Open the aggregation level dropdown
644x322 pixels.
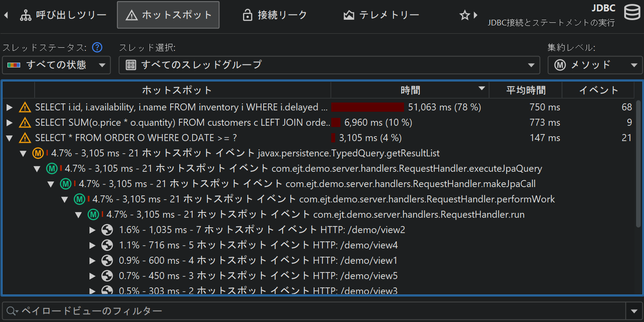point(595,65)
